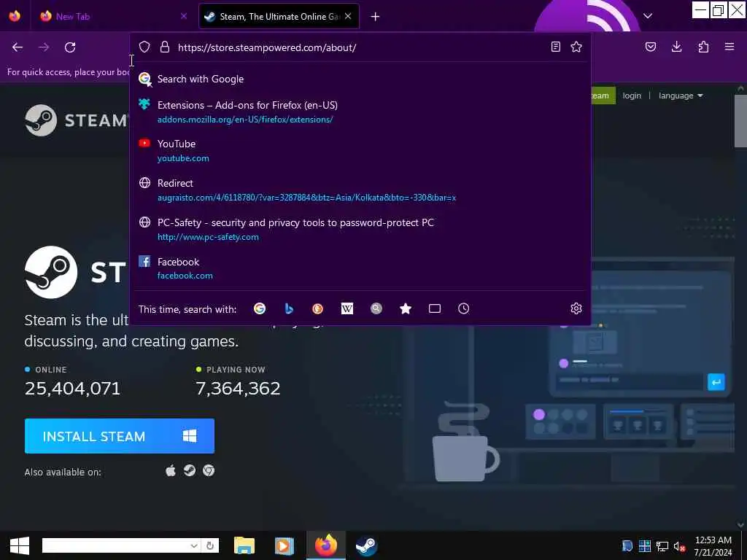Click the Chrome OS platform icon
Viewport: 747px width, 560px height.
[x=209, y=471]
